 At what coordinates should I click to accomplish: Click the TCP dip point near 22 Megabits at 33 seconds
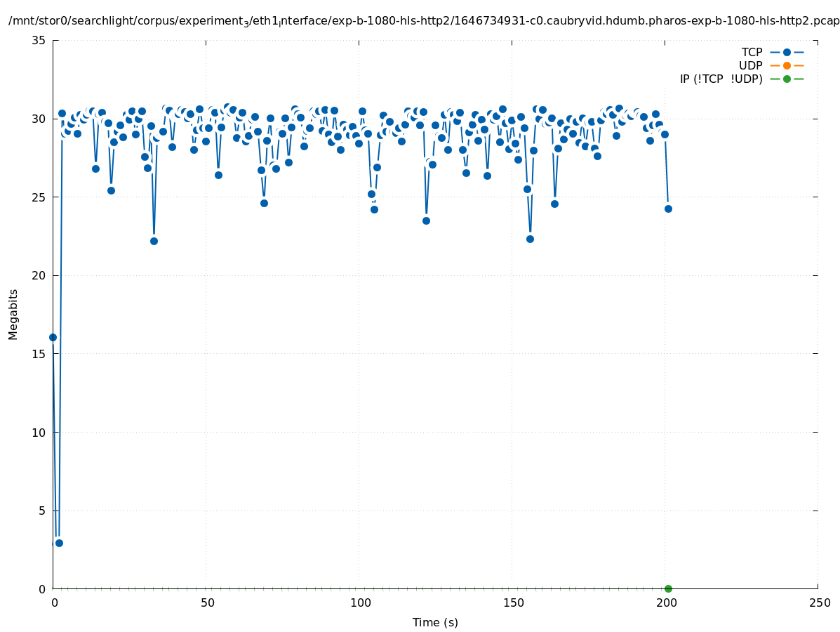click(154, 241)
